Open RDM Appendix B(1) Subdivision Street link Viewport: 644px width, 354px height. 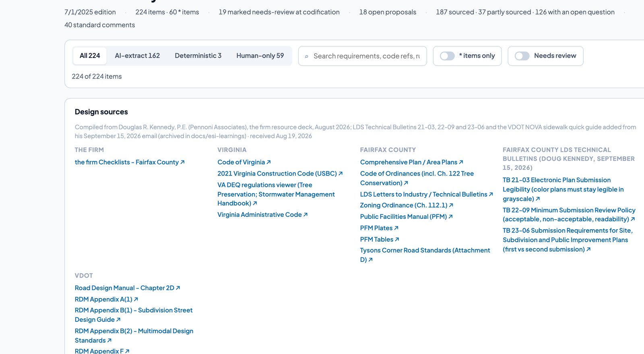tap(134, 315)
